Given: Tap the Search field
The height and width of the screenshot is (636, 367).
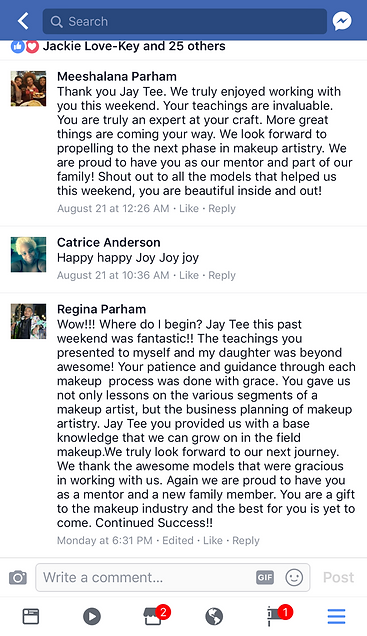Looking at the screenshot, I should (x=185, y=21).
